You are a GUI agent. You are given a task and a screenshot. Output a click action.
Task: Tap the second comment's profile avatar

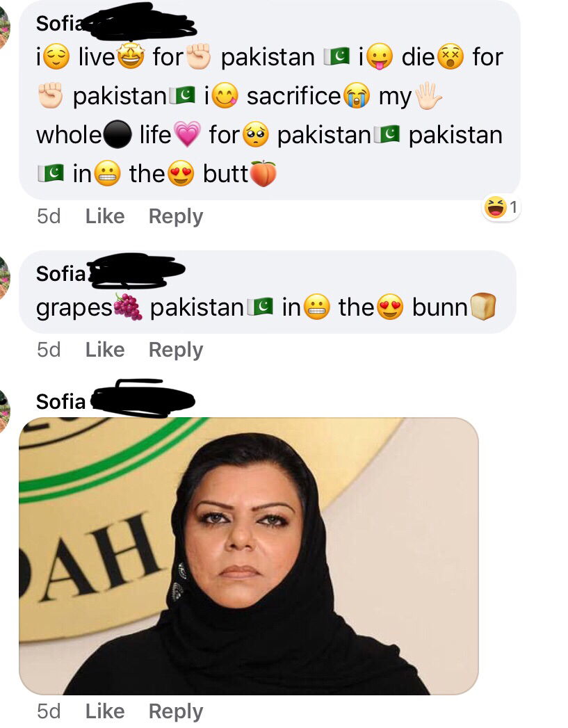(x=4, y=277)
